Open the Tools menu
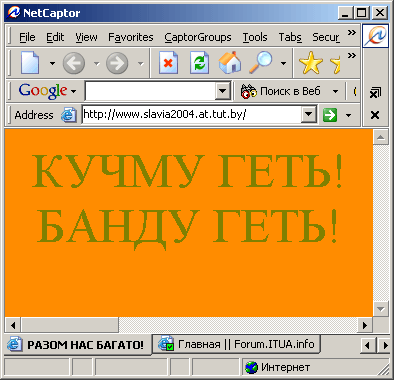This screenshot has width=394, height=380. [x=255, y=37]
